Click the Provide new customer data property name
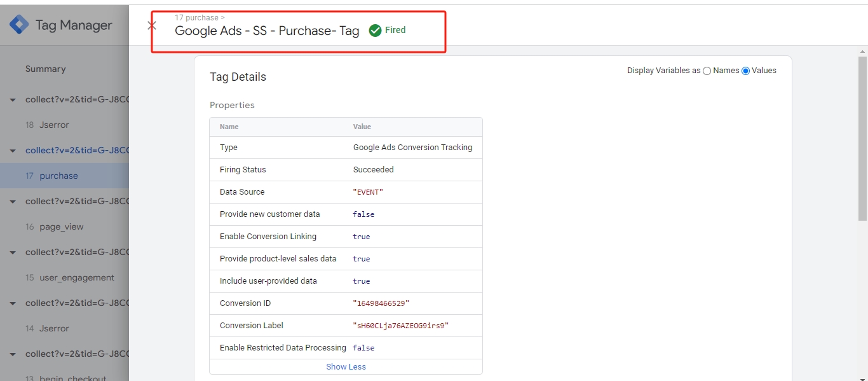The image size is (868, 381). click(x=270, y=214)
